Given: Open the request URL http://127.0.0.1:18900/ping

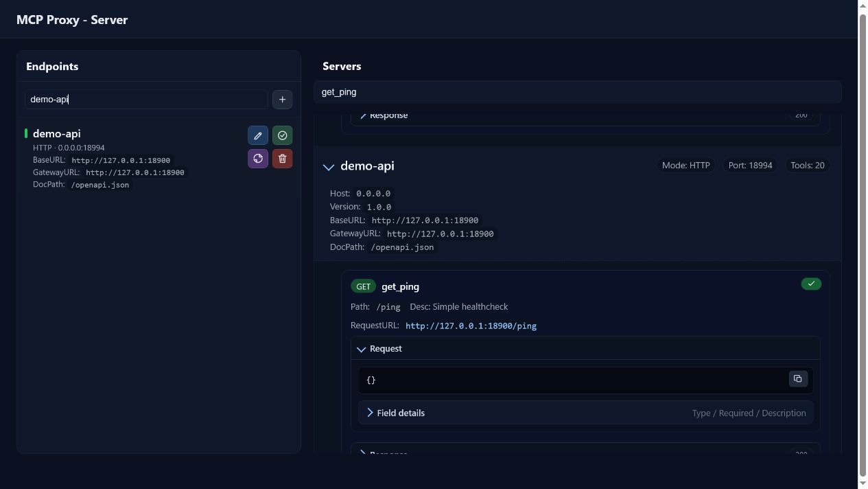Looking at the screenshot, I should [x=471, y=326].
